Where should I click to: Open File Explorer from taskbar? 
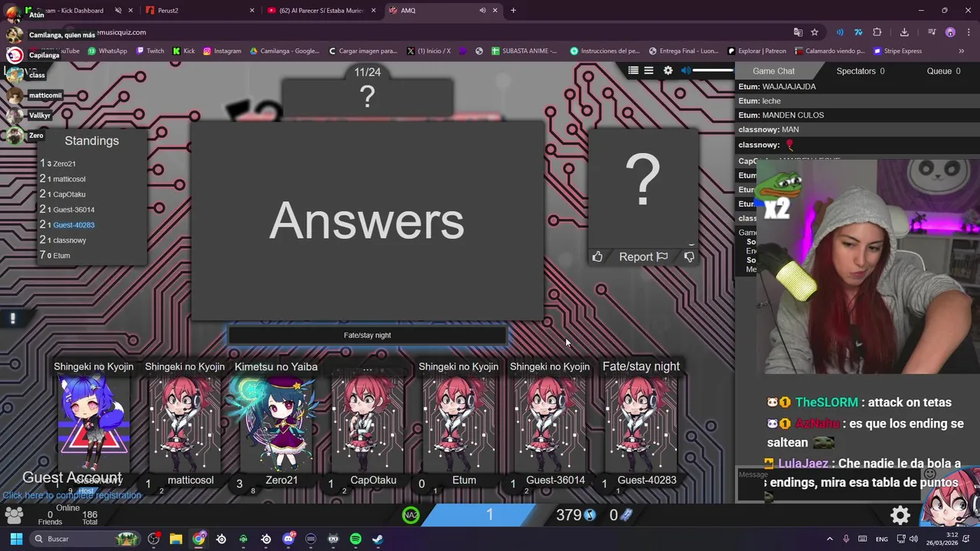(x=176, y=539)
